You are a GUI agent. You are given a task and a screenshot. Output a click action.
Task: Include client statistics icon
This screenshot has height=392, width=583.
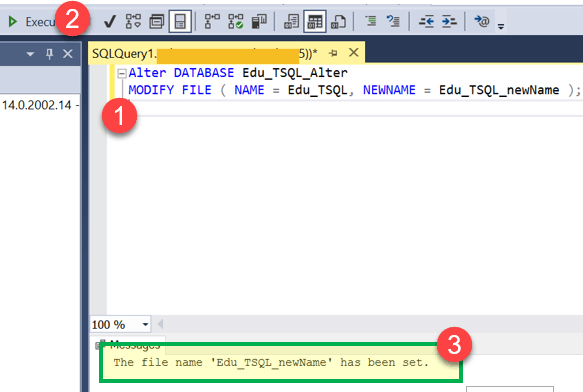259,22
